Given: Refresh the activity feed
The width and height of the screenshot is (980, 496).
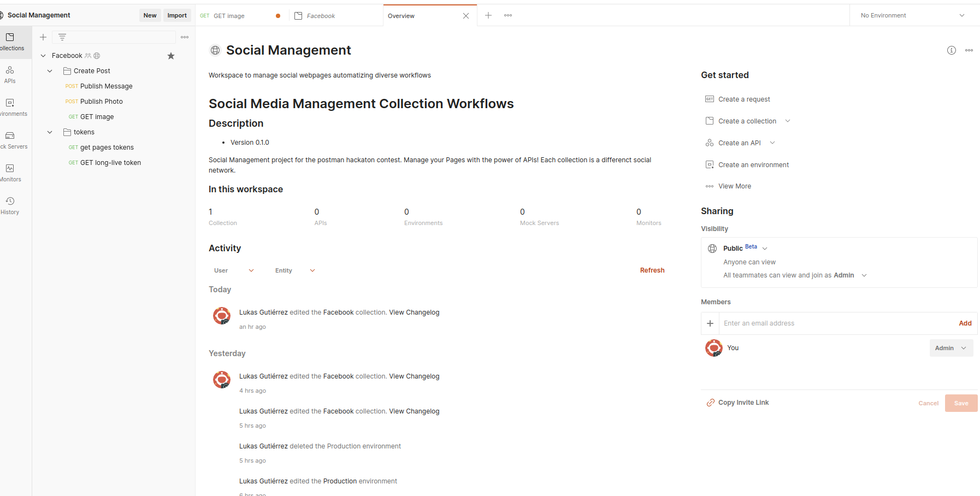Looking at the screenshot, I should click(652, 270).
